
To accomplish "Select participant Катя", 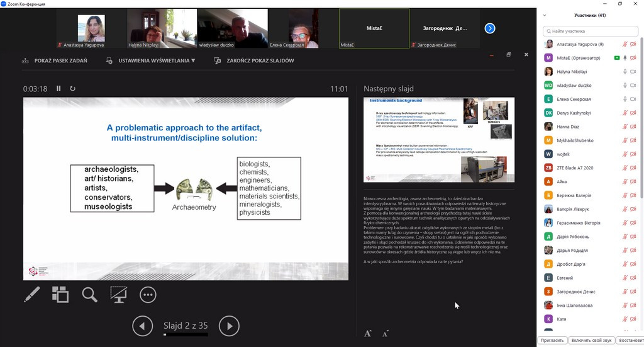I will point(590,319).
